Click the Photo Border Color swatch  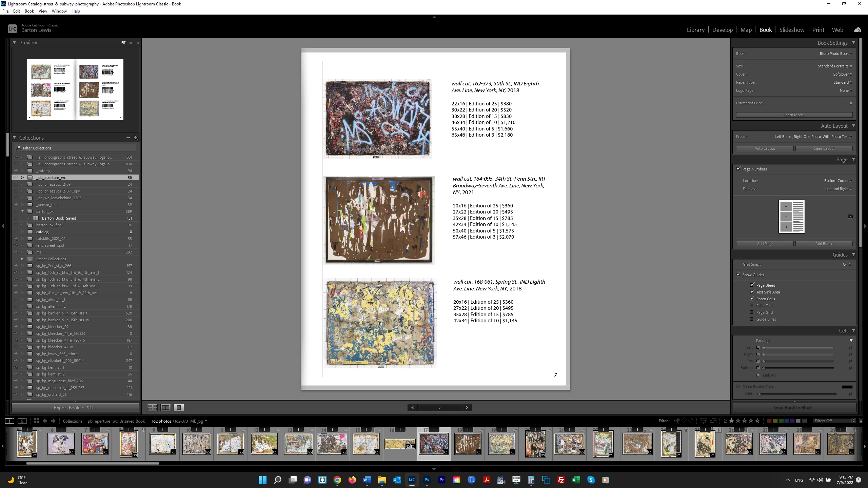pos(847,387)
